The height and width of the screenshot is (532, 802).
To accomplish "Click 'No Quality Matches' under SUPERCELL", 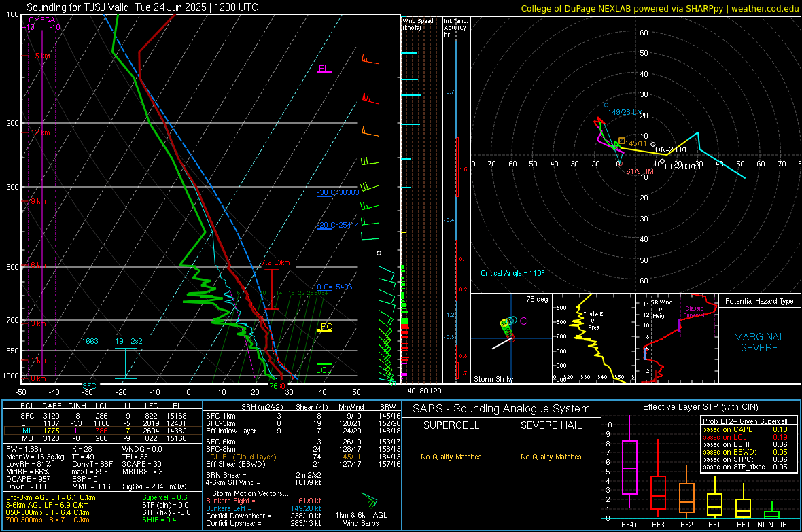I will click(x=451, y=457).
